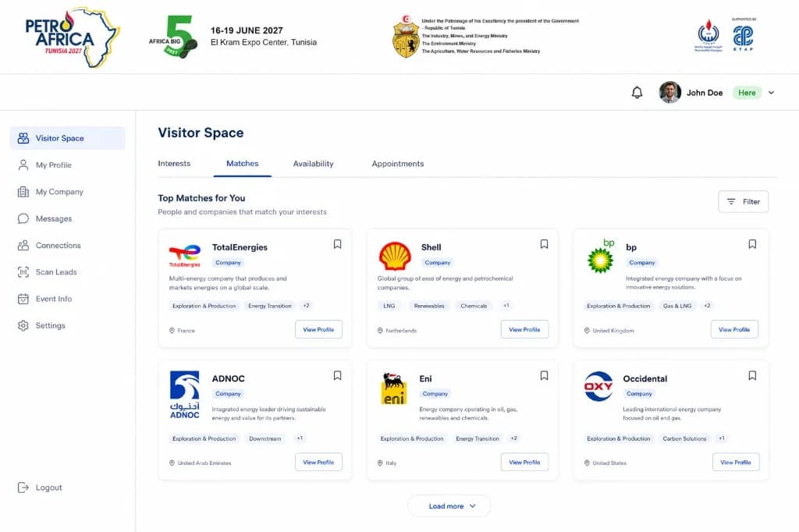Click the LNG tag on Shell
799x532 pixels.
tap(389, 306)
